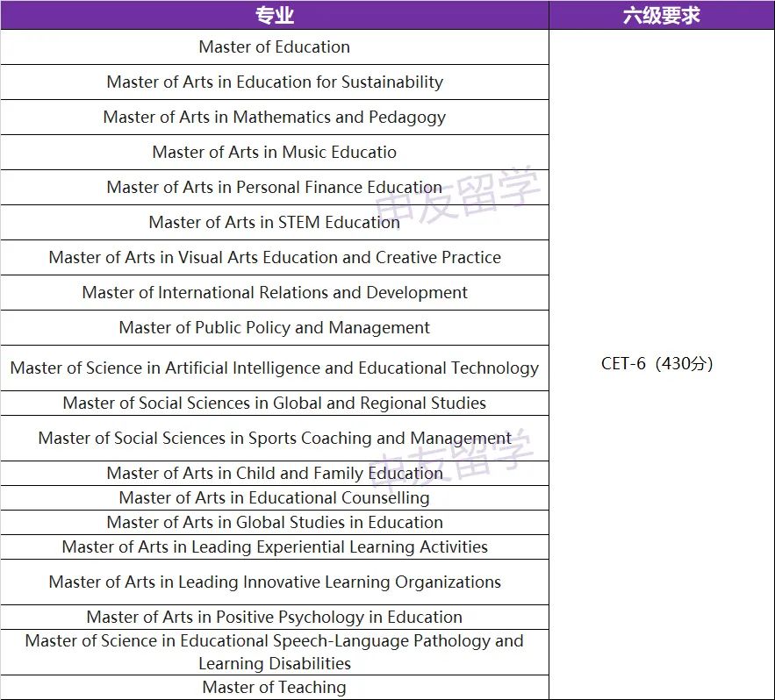Select the Master of Education cell
775x700 pixels.
[275, 46]
